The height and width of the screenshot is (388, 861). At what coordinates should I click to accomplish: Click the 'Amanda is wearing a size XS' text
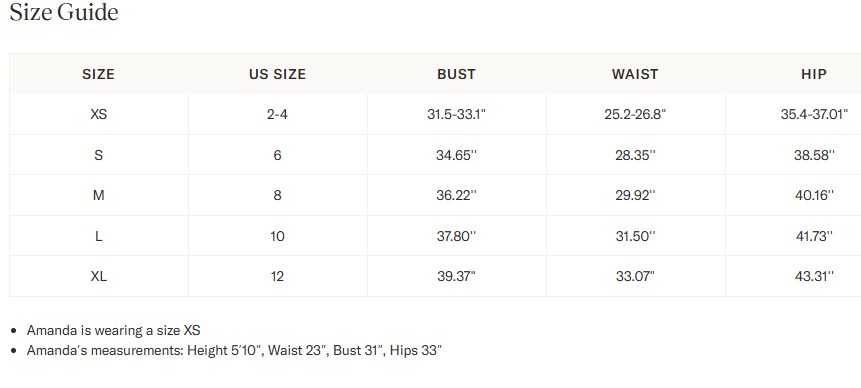click(x=114, y=330)
